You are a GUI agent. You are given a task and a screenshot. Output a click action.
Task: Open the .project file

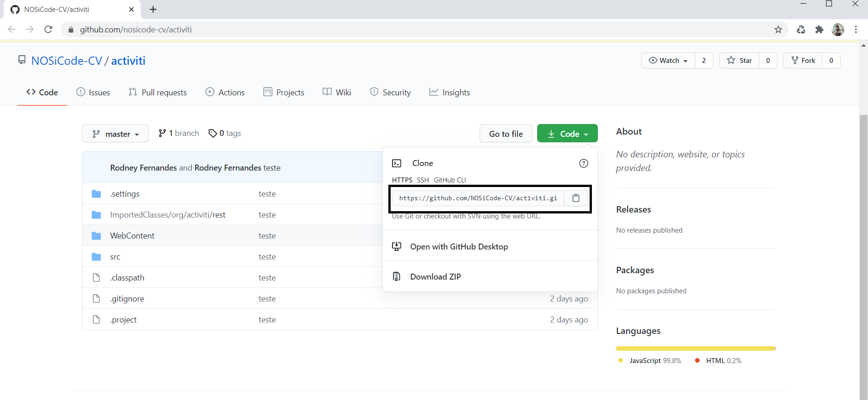(123, 320)
